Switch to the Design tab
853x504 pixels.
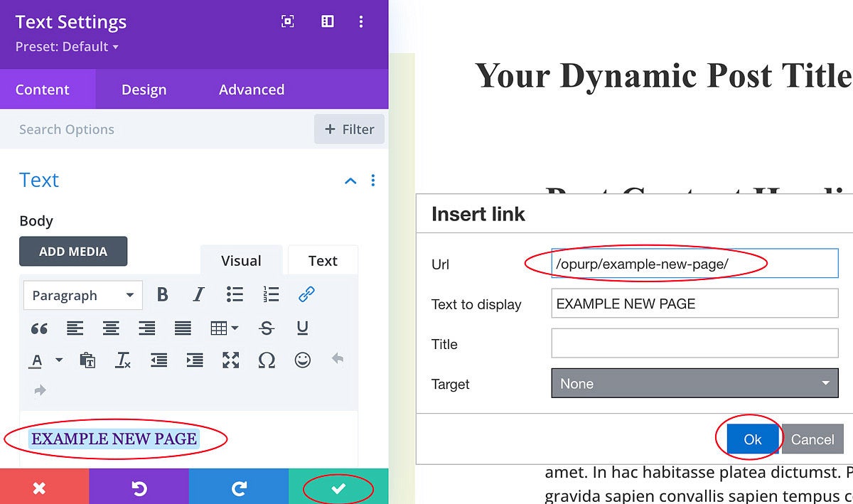144,90
